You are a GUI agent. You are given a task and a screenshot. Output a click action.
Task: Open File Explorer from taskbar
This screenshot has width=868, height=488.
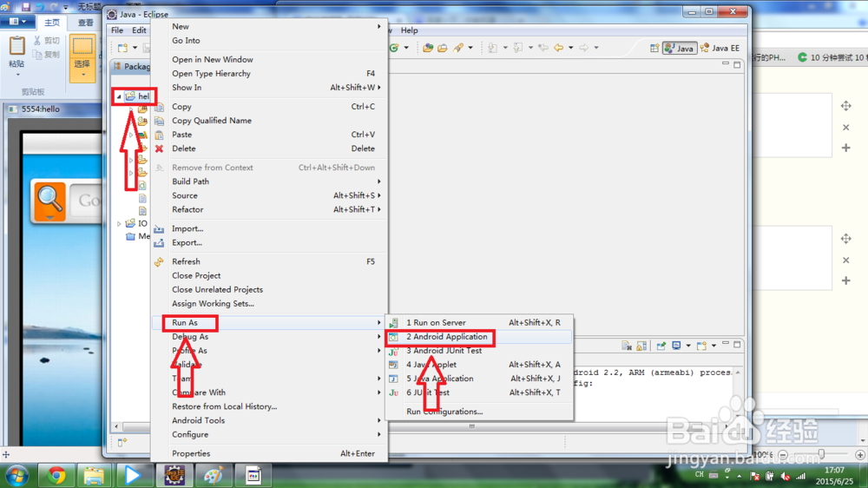(94, 476)
